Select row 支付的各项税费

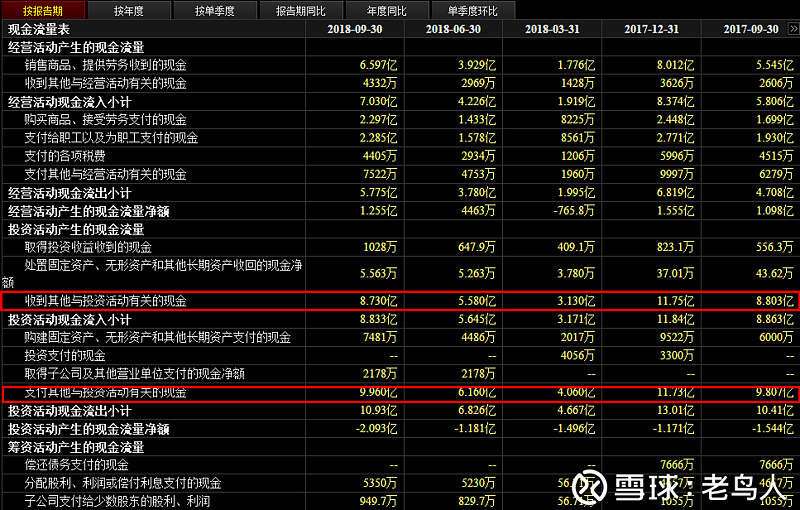pyautogui.click(x=400, y=156)
